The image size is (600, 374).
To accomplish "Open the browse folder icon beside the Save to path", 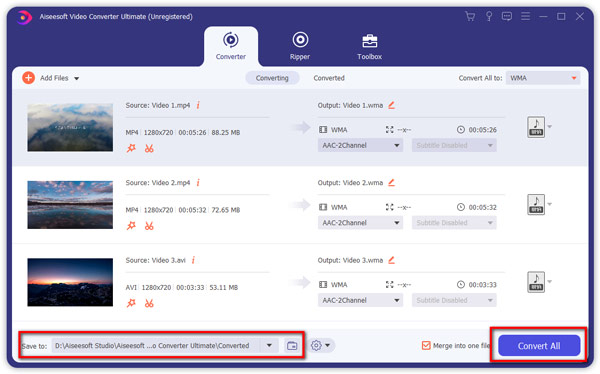I will [292, 346].
